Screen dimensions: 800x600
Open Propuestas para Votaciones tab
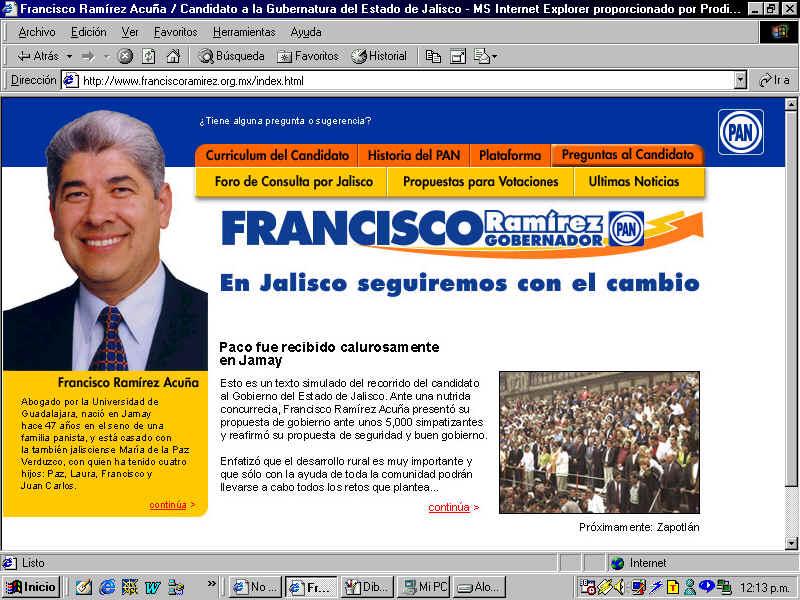(x=481, y=182)
